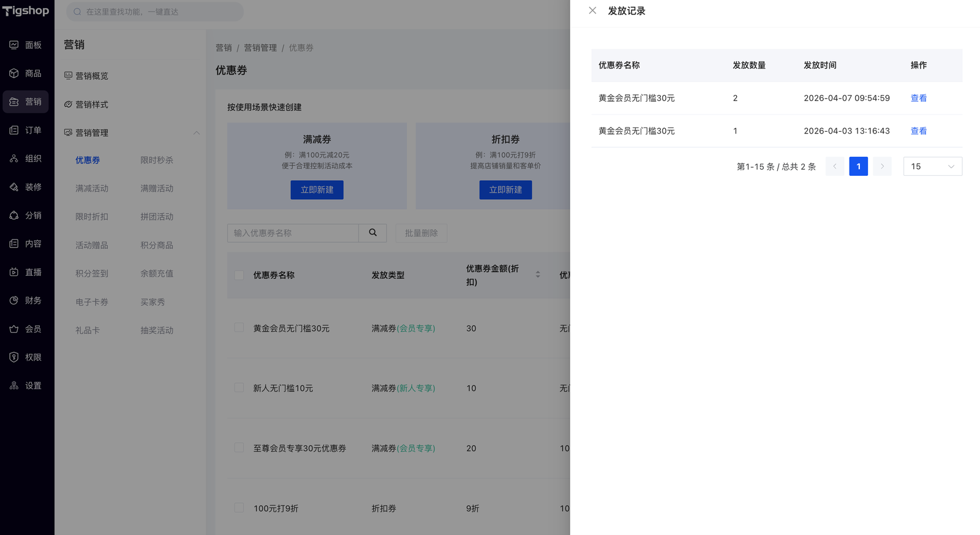Sort by 优惠券金额 column arrows
This screenshot has height=535, width=980.
(538, 275)
